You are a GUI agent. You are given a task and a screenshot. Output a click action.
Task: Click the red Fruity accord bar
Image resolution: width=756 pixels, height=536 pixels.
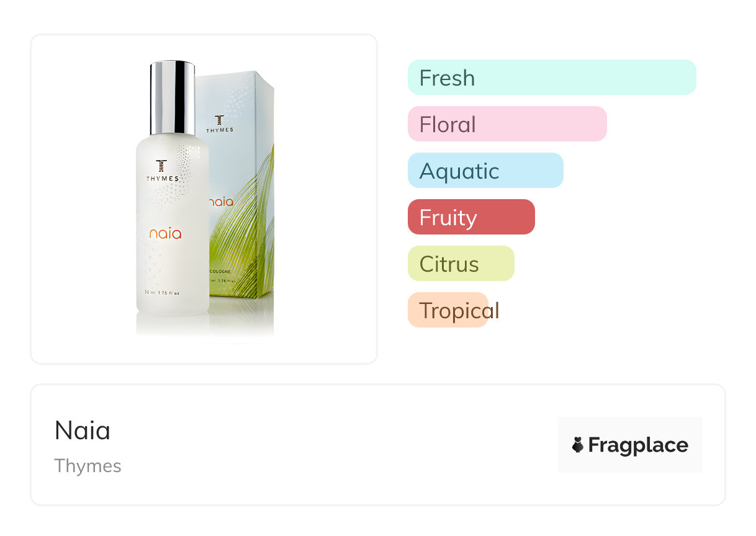(471, 217)
